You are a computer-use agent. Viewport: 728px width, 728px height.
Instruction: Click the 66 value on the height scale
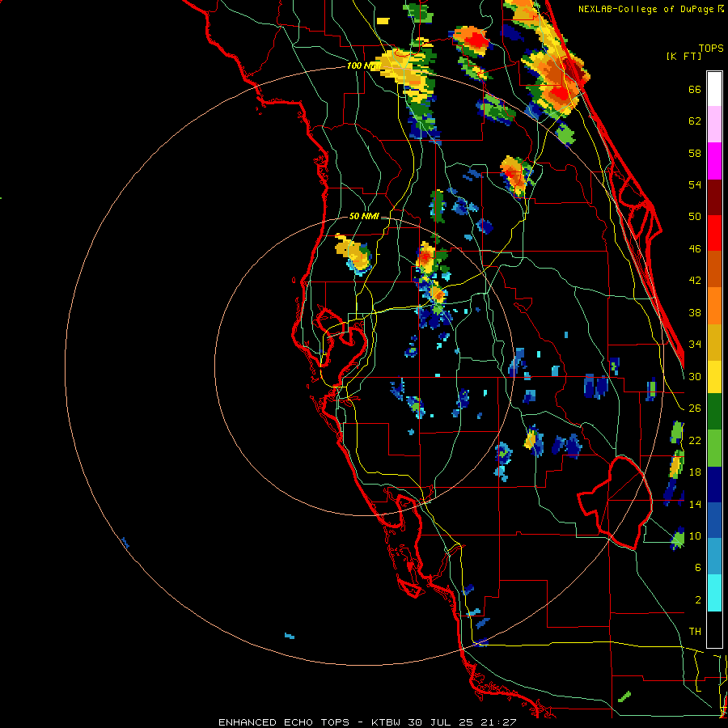point(695,89)
